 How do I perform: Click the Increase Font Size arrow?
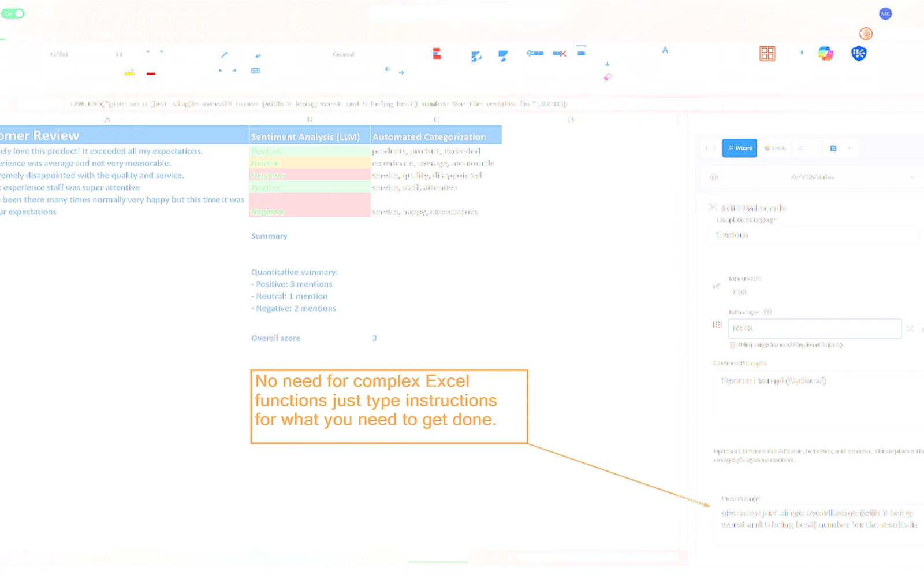point(148,51)
